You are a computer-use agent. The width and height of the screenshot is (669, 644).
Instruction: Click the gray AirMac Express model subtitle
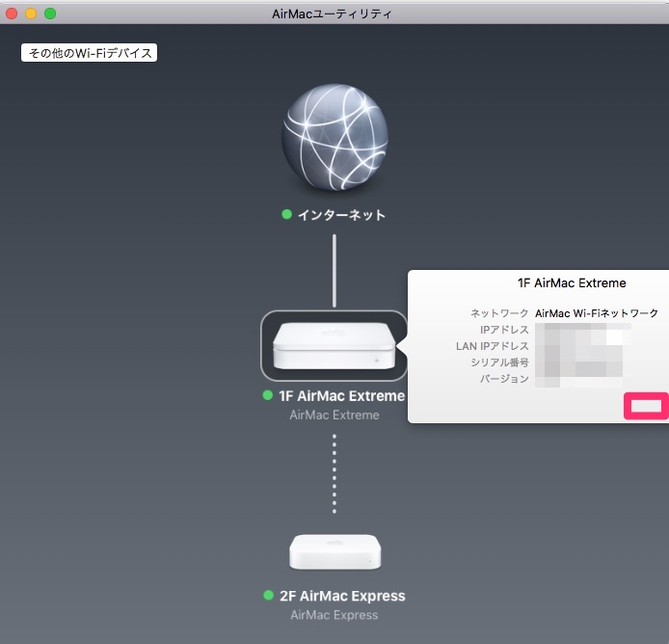tap(334, 615)
